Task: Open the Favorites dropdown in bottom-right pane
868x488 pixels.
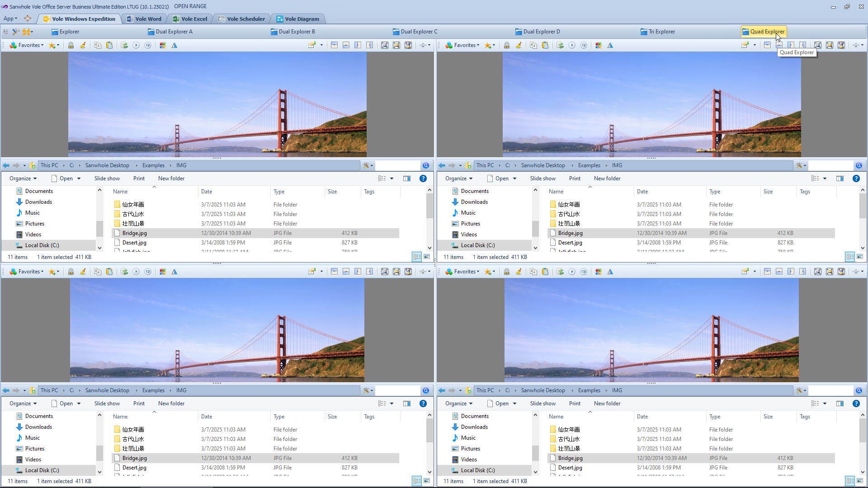Action: 462,272
